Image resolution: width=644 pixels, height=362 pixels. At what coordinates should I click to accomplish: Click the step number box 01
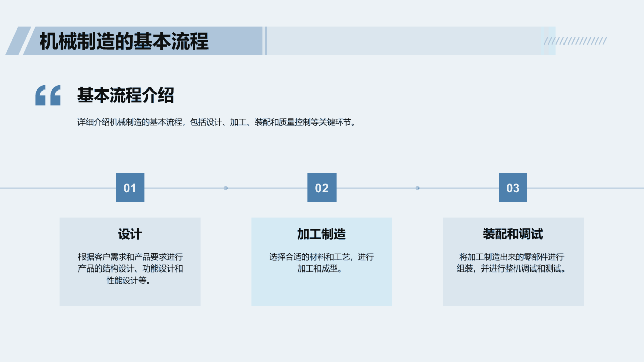130,188
